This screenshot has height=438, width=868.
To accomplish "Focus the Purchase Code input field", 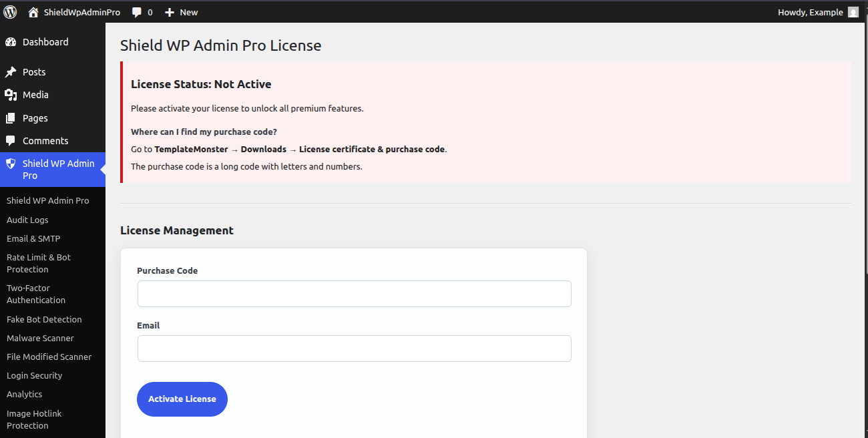I will pyautogui.click(x=355, y=294).
